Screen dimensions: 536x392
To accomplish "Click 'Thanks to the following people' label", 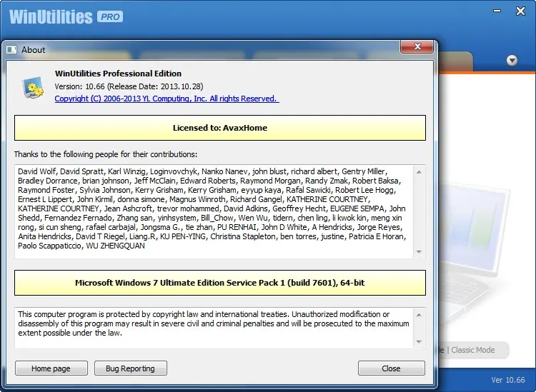I will pyautogui.click(x=106, y=154).
